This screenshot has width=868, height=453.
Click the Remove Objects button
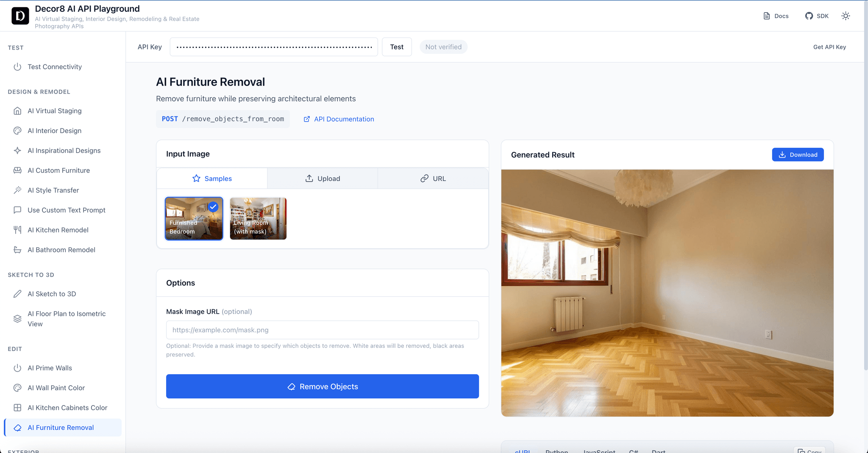point(322,386)
